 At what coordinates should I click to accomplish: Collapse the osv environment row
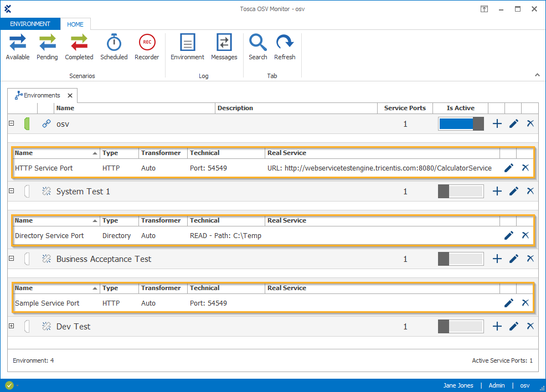(11, 123)
